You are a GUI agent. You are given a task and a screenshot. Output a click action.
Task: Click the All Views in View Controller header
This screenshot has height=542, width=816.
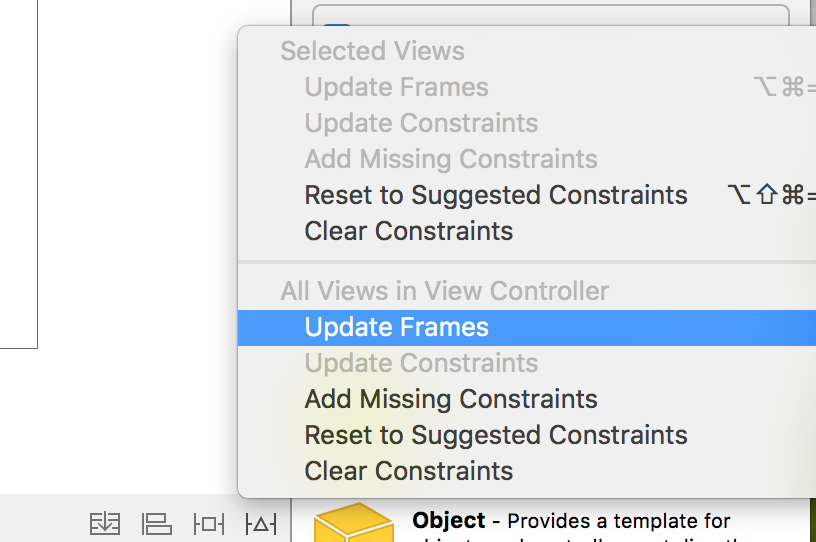445,291
